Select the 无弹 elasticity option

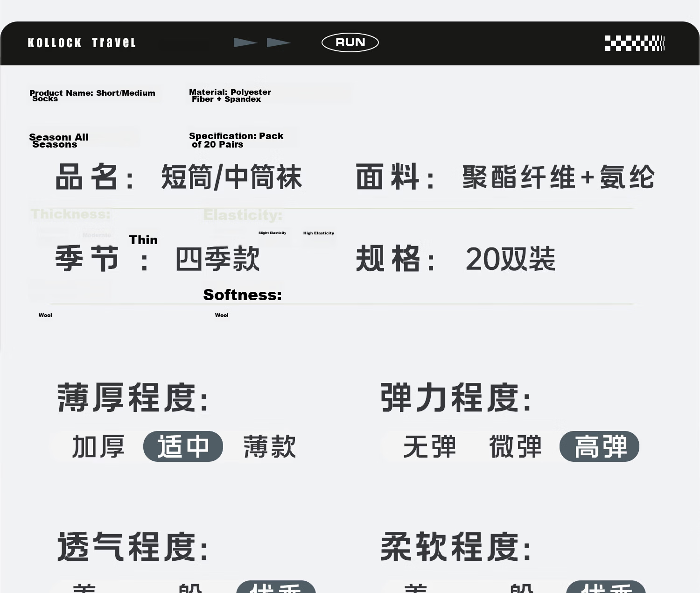429,446
